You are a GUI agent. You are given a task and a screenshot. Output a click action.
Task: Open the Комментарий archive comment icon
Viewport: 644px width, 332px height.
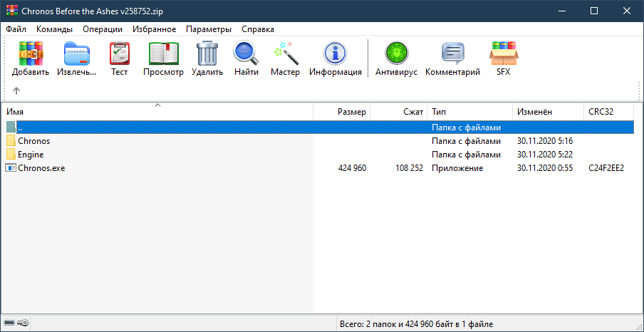coord(452,54)
